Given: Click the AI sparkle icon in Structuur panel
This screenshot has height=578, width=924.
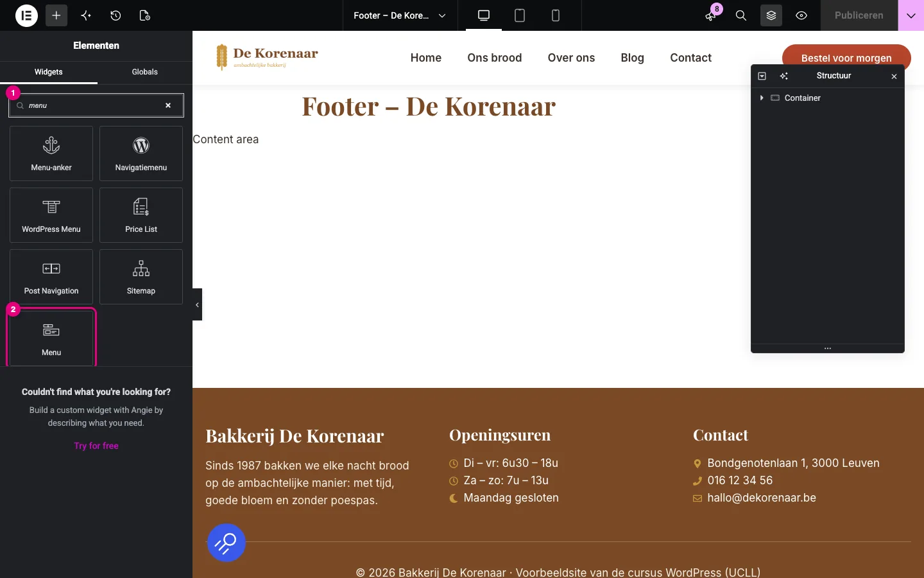Looking at the screenshot, I should pyautogui.click(x=783, y=76).
